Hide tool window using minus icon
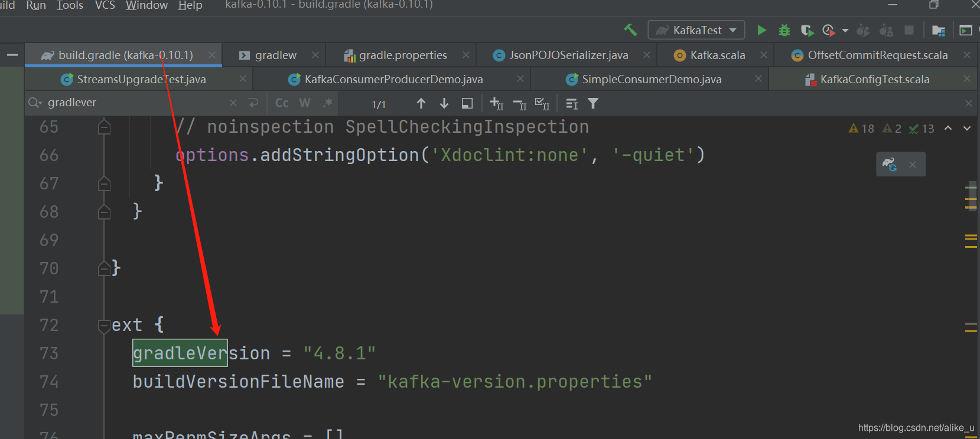 pos(12,55)
